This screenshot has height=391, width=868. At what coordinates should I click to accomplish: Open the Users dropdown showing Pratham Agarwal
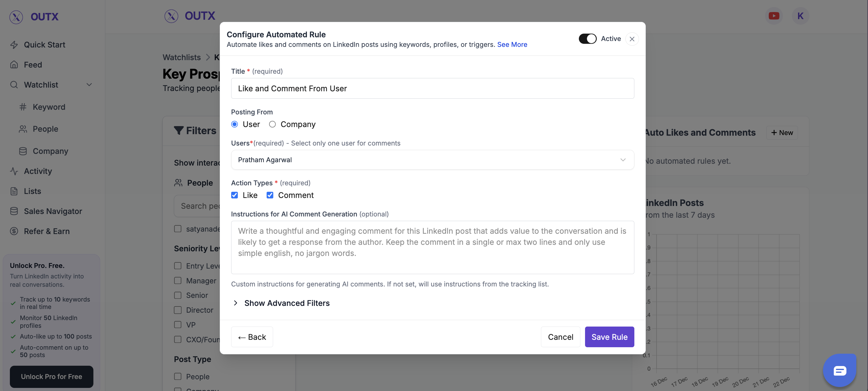[x=432, y=160]
